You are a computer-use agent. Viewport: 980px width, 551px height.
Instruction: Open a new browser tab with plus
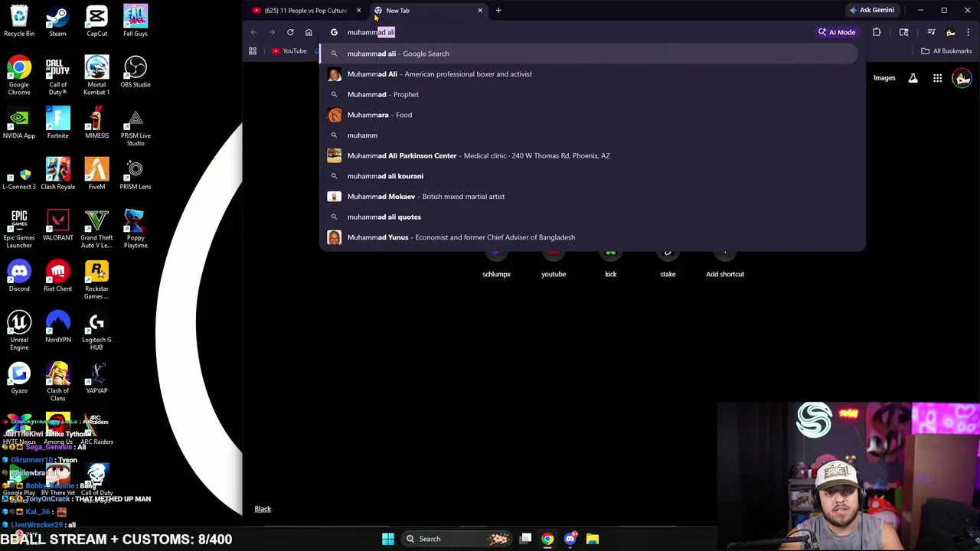pos(498,11)
